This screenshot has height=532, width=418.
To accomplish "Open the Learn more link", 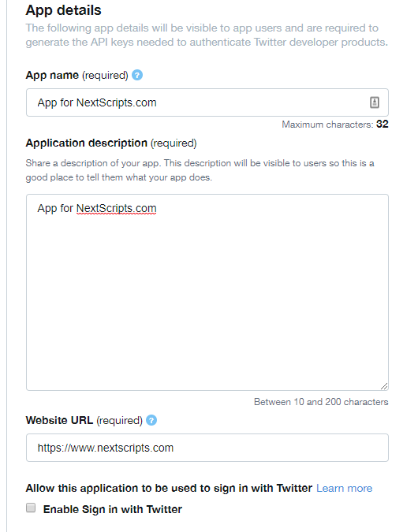I will 345,488.
